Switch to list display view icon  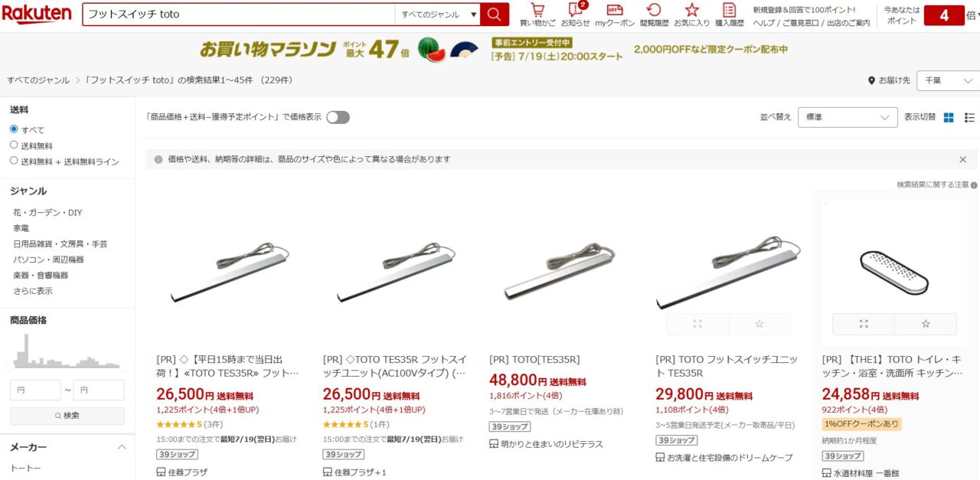(x=969, y=117)
